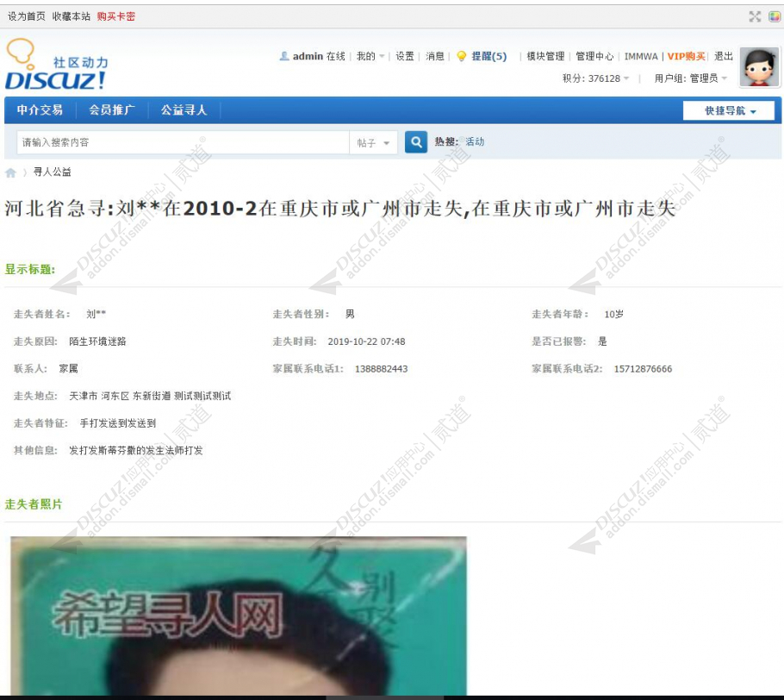This screenshot has width=784, height=700.
Task: Click 退出 to log out
Action: [x=724, y=56]
